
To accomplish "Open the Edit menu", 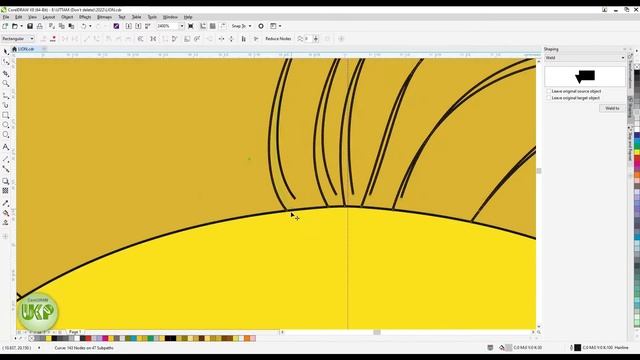I will [18, 17].
